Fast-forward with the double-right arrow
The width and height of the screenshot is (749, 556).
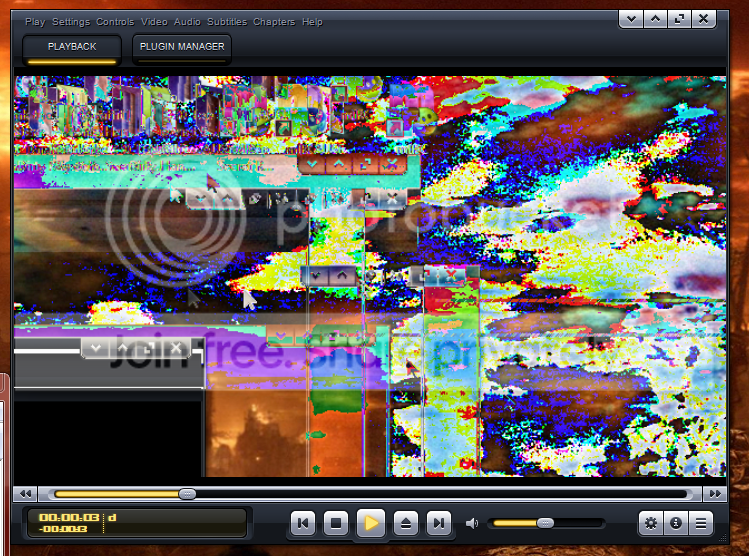click(x=715, y=493)
